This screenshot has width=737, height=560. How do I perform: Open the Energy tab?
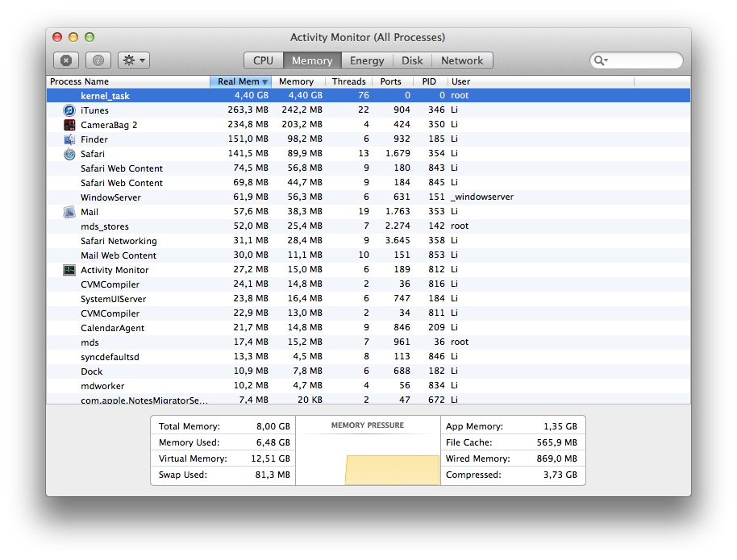tap(367, 60)
